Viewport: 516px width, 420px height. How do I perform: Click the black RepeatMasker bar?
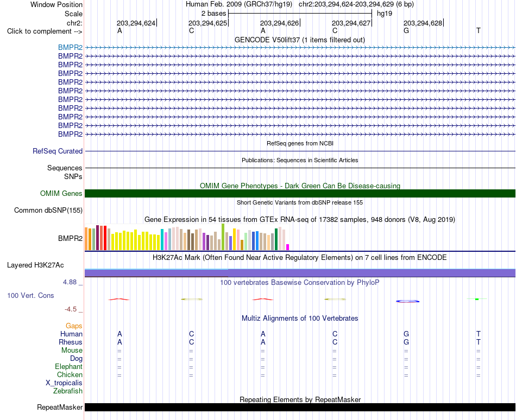click(300, 407)
